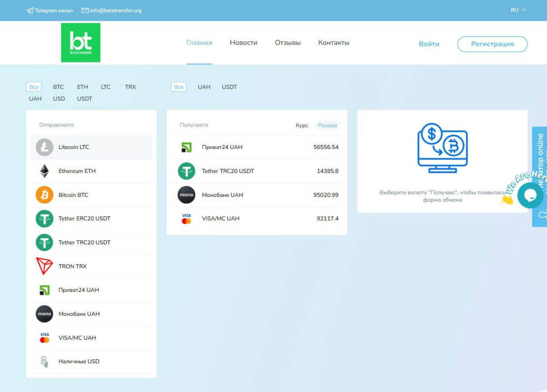
Task: Filter sending currencies by USD
Action: [x=59, y=99]
